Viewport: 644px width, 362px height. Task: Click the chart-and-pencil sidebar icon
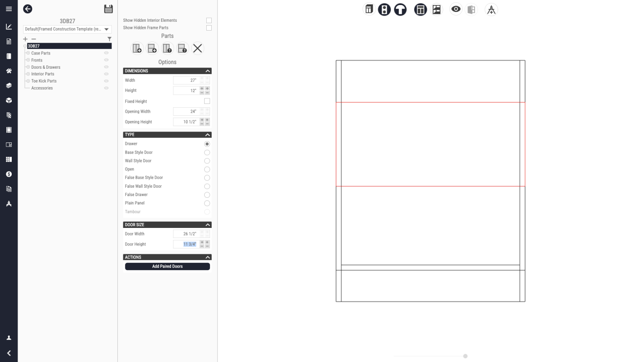coord(9,27)
